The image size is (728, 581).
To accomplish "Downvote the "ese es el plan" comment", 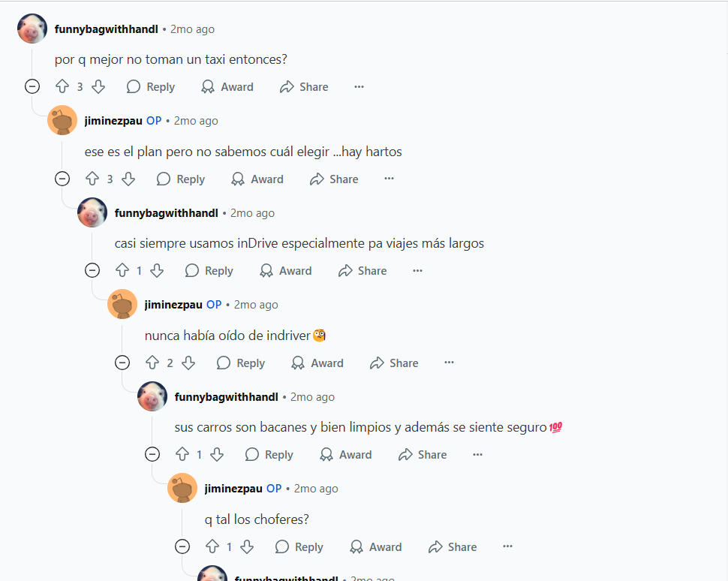I will coord(128,179).
